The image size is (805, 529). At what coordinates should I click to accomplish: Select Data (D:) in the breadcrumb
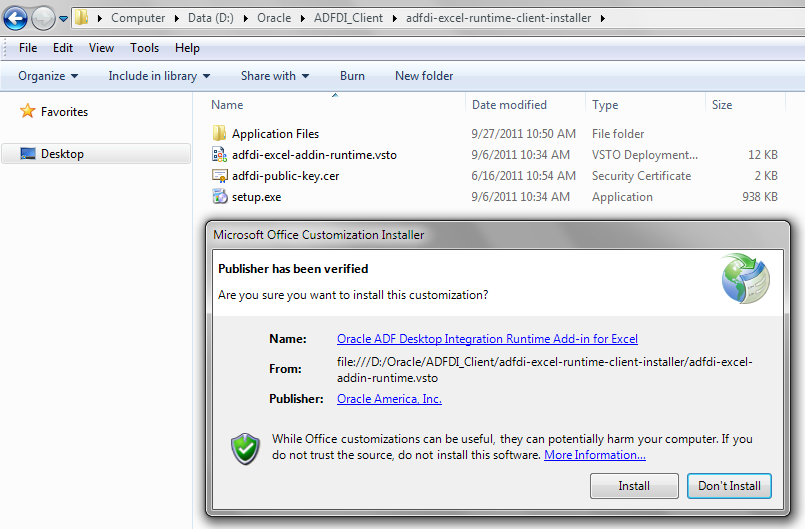210,18
